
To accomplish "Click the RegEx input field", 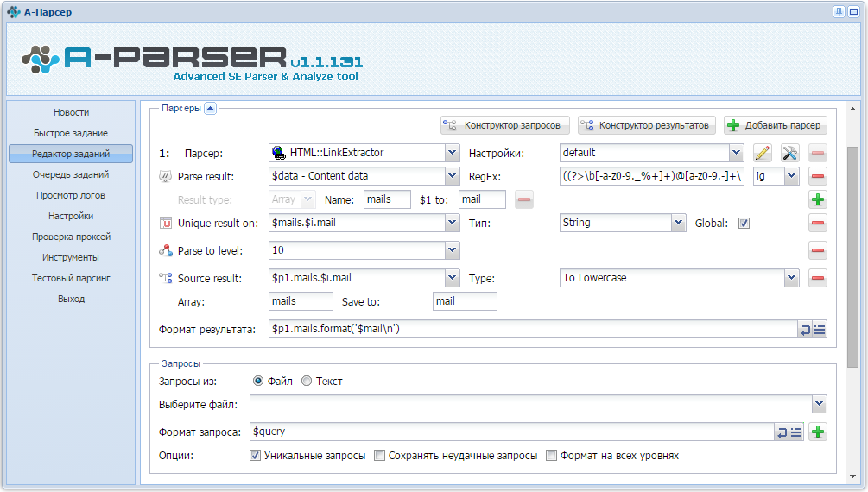I will (651, 176).
